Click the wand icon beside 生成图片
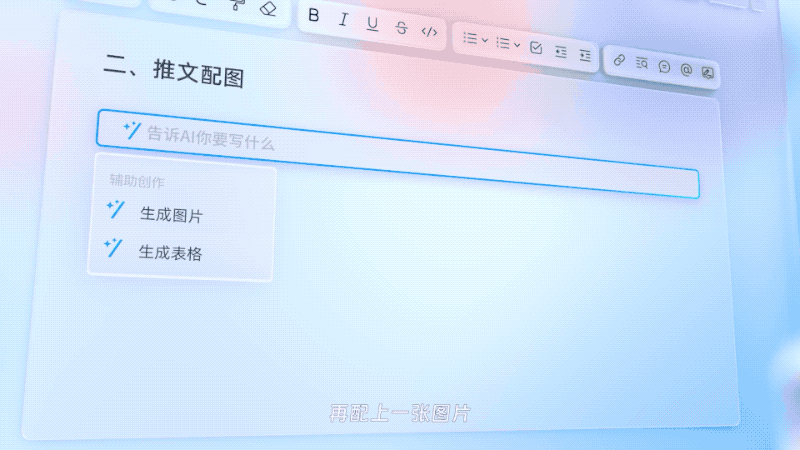This screenshot has width=800, height=450. (x=115, y=209)
